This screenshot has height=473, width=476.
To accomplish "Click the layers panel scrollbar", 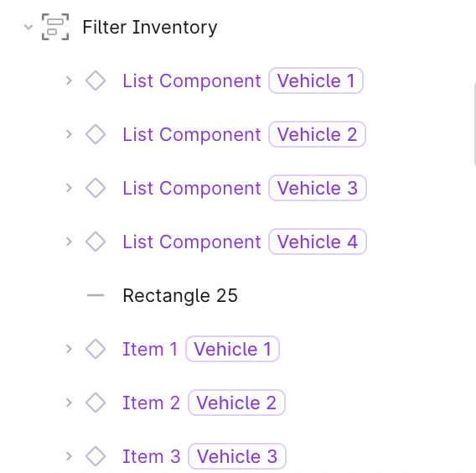I will pos(473,123).
